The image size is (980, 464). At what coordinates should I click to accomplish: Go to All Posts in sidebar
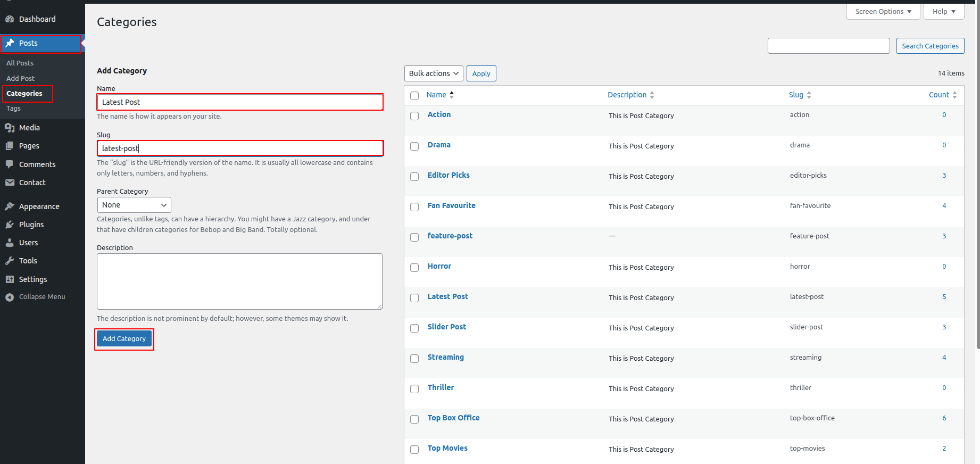[x=20, y=63]
